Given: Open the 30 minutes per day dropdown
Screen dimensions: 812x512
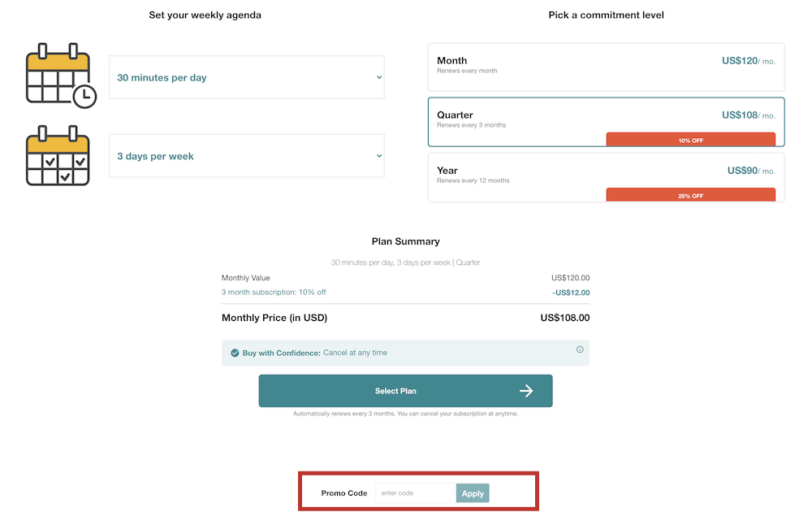Looking at the screenshot, I should (x=247, y=77).
